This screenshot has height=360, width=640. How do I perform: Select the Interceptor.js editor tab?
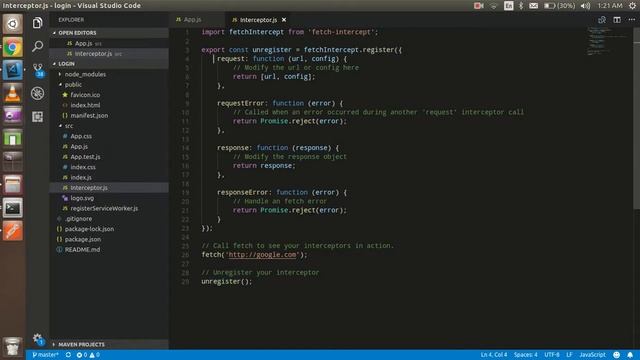tap(258, 20)
